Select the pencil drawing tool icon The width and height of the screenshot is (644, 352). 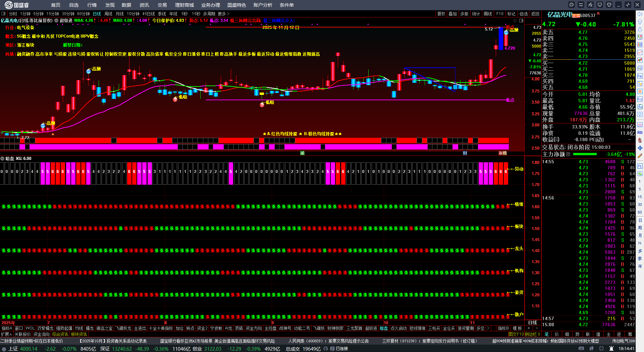tap(640, 156)
